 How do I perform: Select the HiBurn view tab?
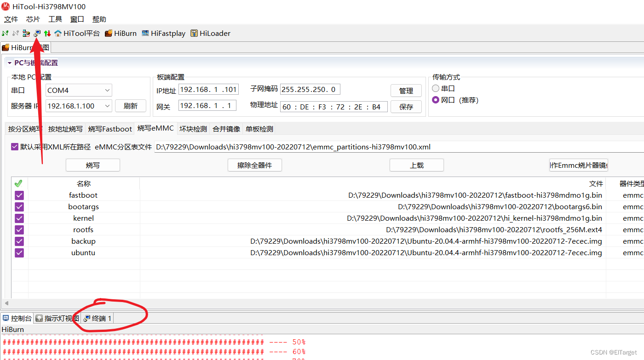click(25, 47)
